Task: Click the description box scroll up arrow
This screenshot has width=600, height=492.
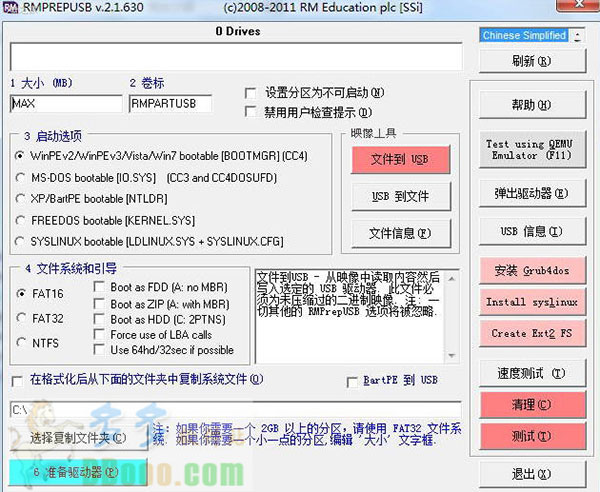Action: 452,279
